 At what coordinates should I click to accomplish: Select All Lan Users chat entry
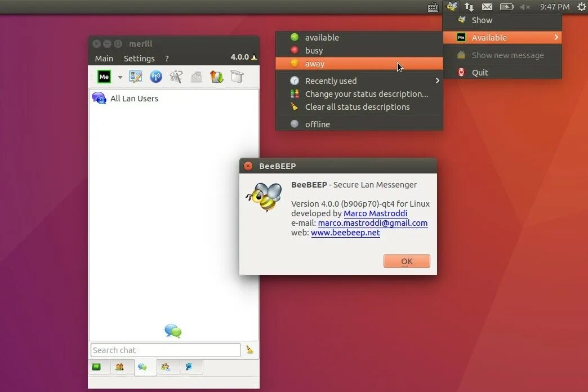173,98
